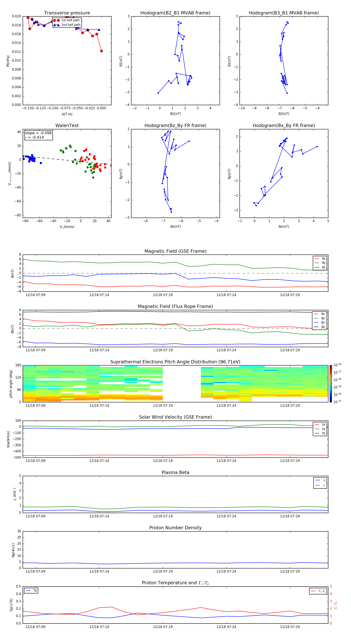Image resolution: width=351 pixels, height=644 pixels.
Task: Click the Bz legend entry in GSE magnetic field plot
Action: pos(320,267)
